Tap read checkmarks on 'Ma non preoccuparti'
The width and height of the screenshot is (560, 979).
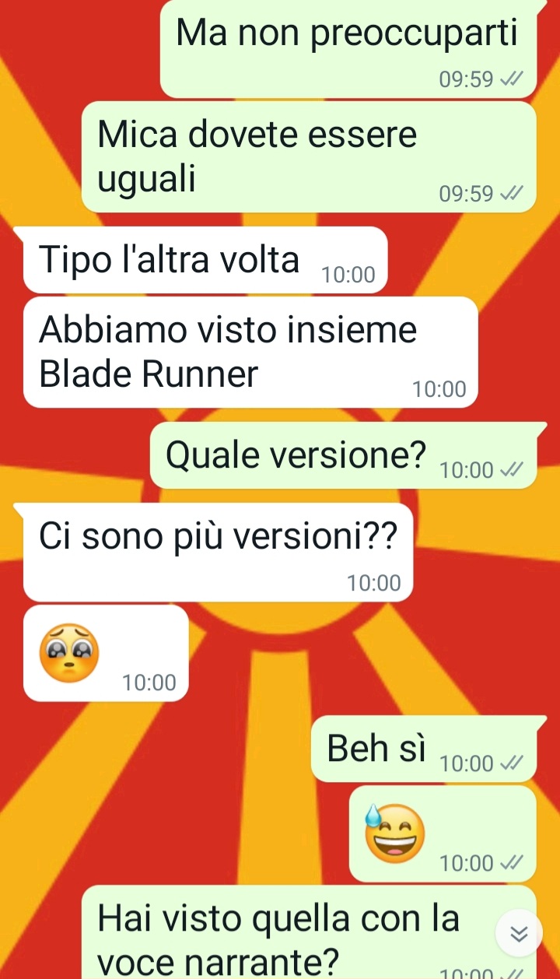coord(511,79)
